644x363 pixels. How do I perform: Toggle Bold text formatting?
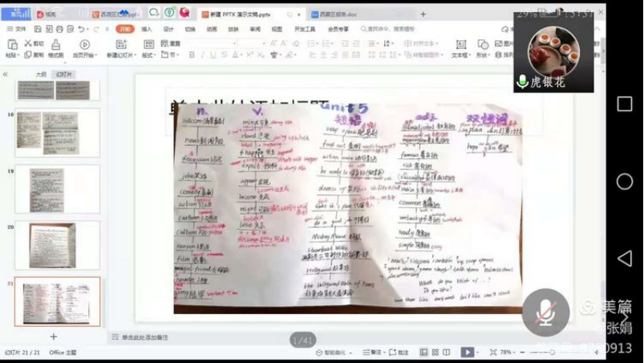point(192,55)
